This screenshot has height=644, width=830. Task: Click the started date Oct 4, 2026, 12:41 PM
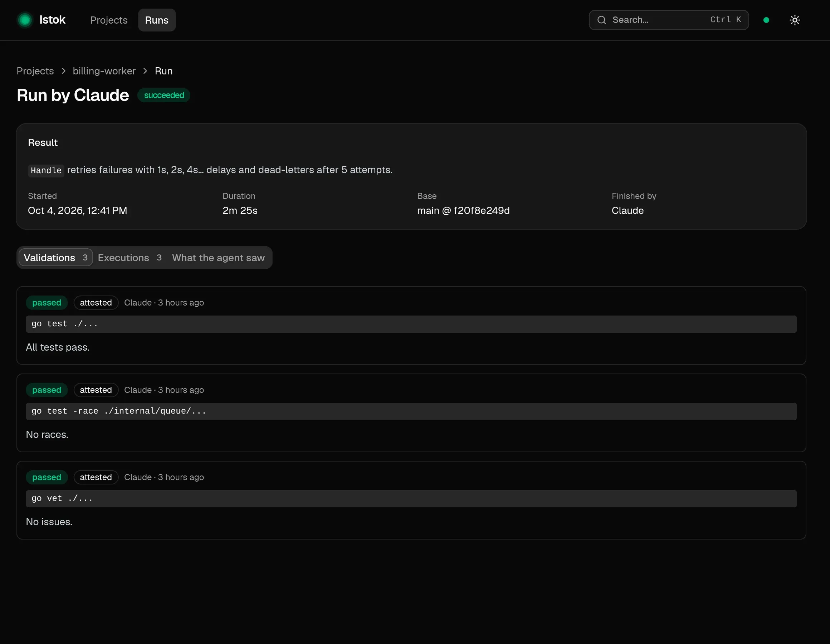[x=78, y=210]
